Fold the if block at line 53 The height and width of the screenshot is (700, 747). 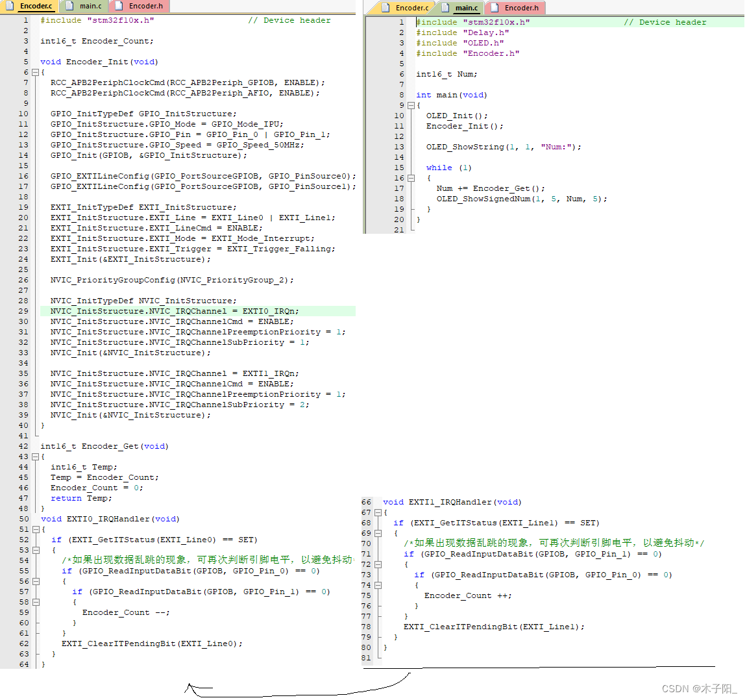click(36, 551)
